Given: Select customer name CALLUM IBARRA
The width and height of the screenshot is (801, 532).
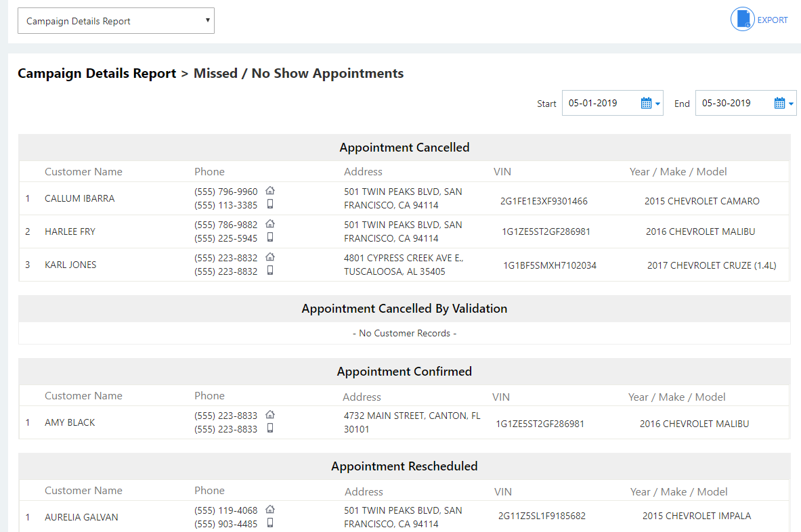Looking at the screenshot, I should click(x=80, y=198).
